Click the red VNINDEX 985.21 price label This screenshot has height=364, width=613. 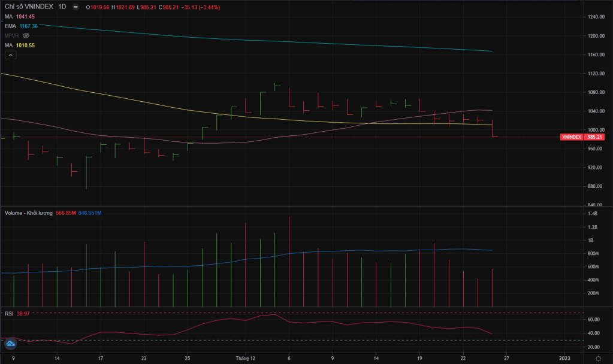click(x=581, y=137)
